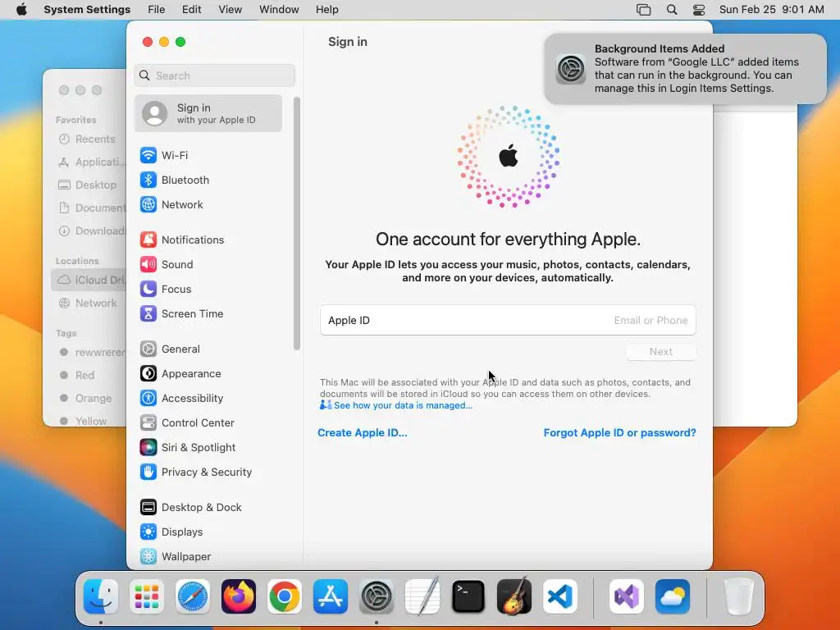Open the Window menu
840x630 pixels.
(279, 10)
